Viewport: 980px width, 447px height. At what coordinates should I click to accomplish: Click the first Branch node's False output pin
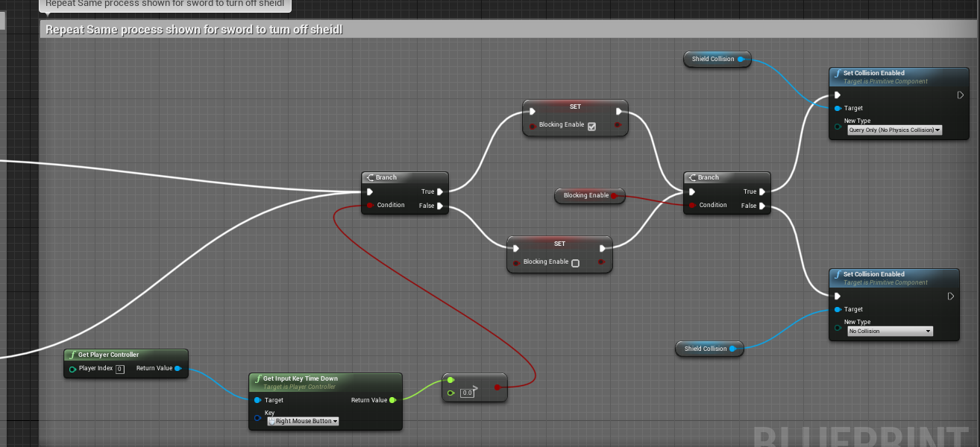point(440,206)
